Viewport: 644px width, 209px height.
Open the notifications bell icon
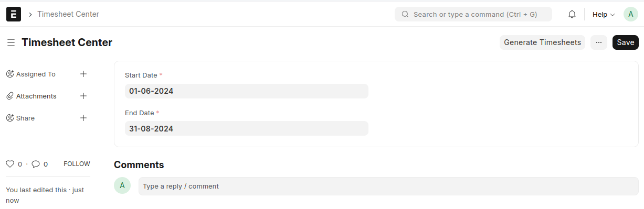[x=572, y=14]
